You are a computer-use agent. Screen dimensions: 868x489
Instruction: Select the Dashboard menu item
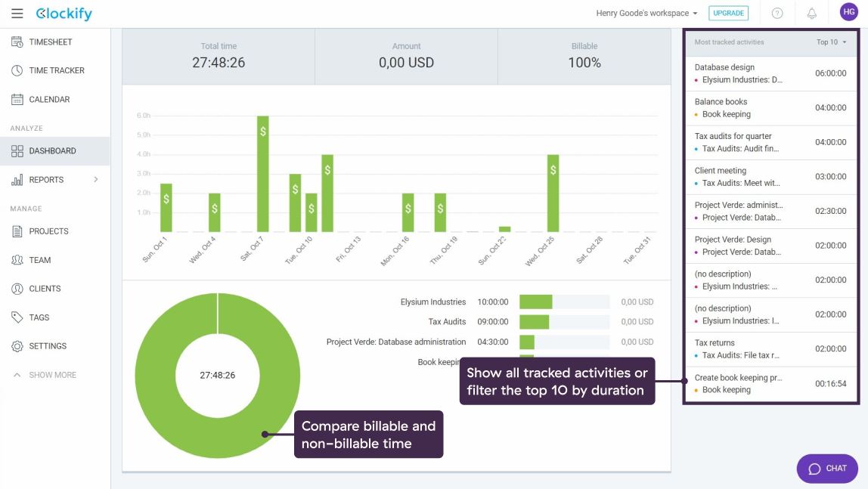click(52, 151)
